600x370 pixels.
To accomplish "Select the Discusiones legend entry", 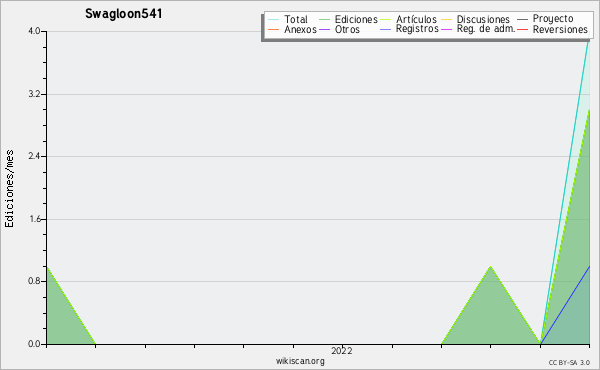I will [x=483, y=19].
